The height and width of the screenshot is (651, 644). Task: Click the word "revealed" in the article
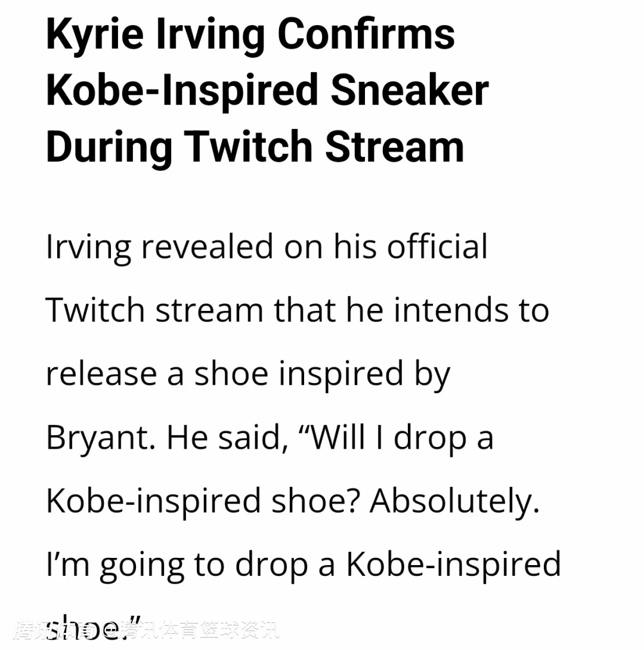pos(207,246)
